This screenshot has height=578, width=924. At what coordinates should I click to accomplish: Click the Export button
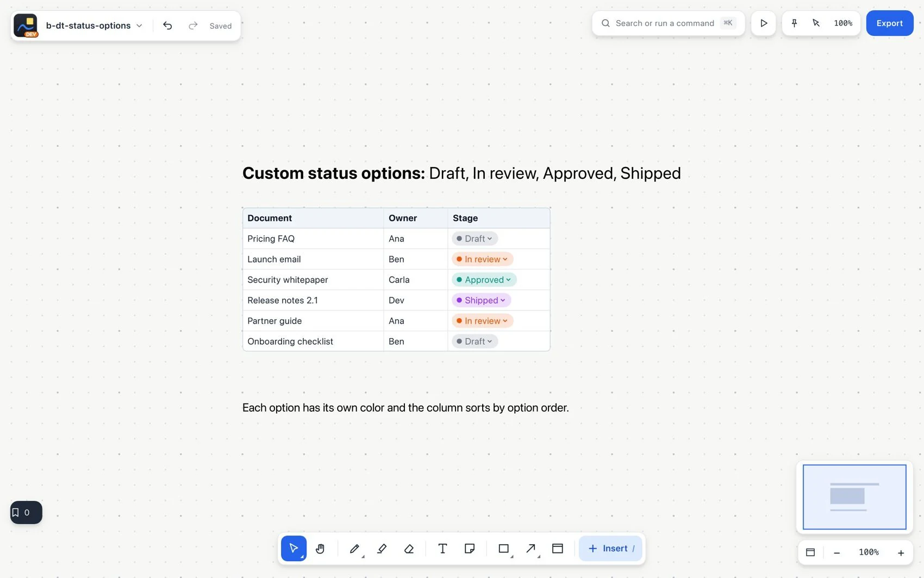point(890,23)
